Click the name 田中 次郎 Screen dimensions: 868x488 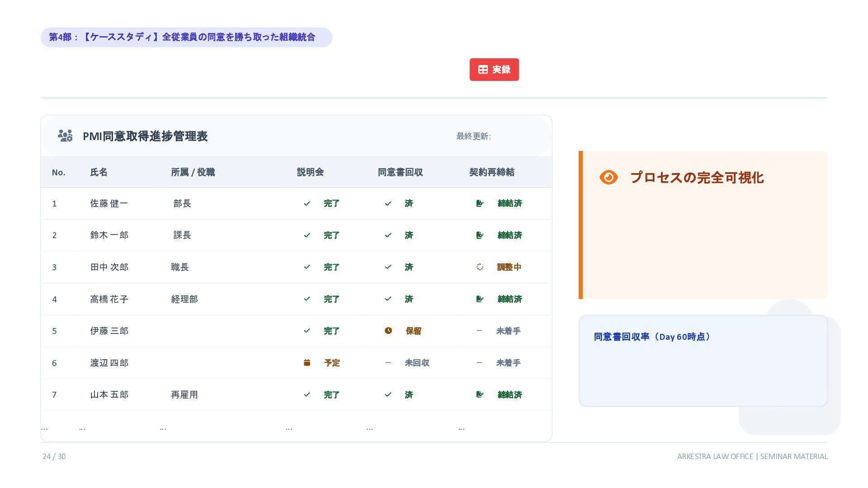point(109,267)
